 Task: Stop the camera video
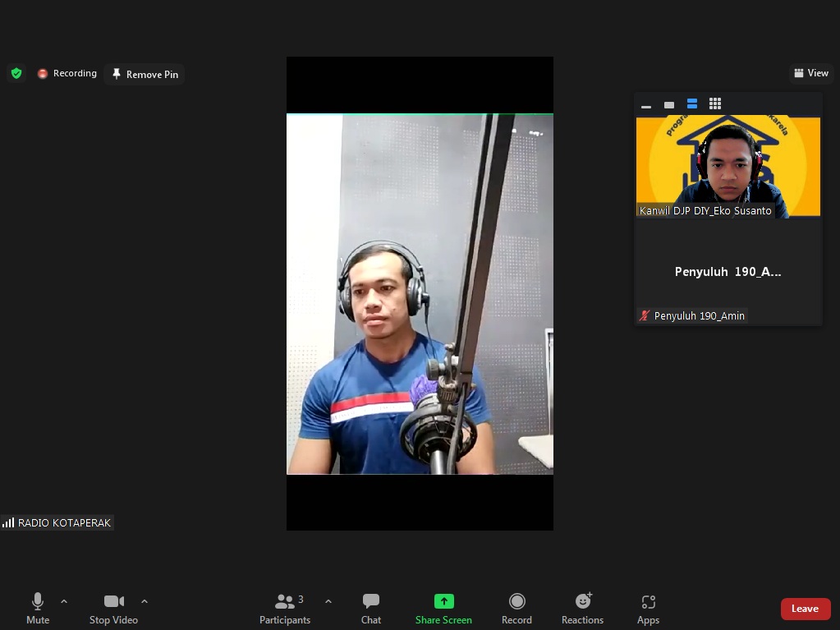[x=113, y=609]
